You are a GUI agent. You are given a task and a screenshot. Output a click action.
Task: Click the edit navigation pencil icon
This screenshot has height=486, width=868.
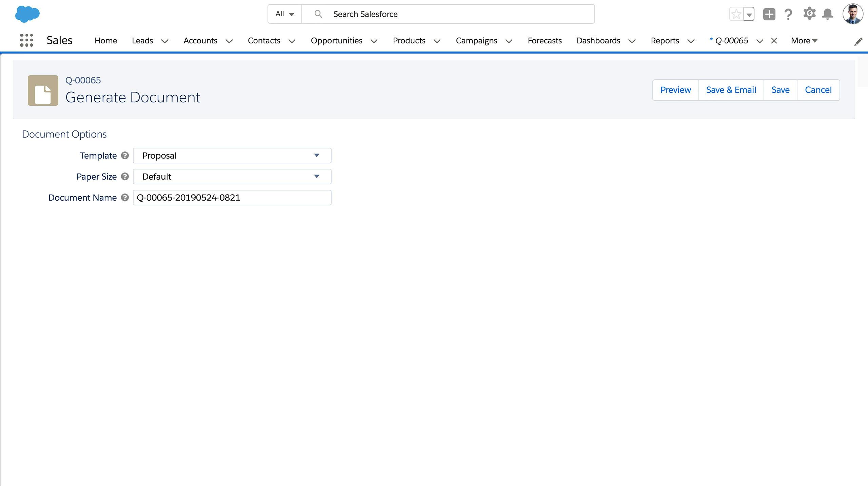[858, 41]
